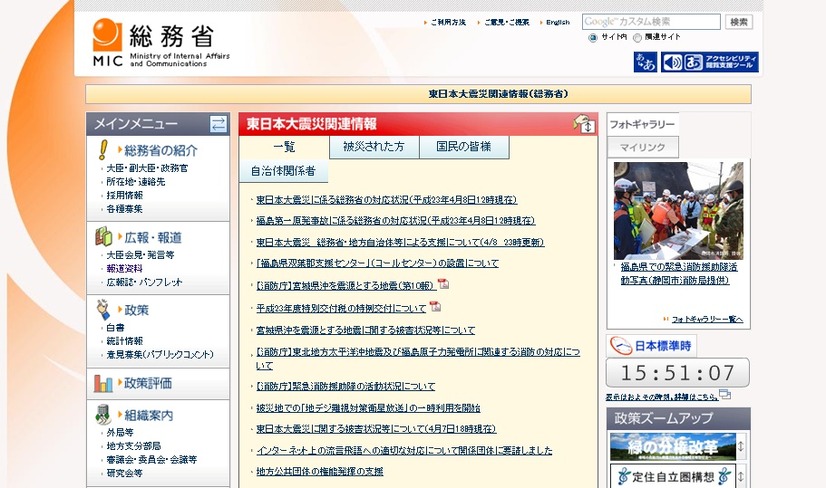This screenshot has width=826, height=488.
Task: Click the arrow icon beside 緑の分権改革 banner
Action: 741,446
